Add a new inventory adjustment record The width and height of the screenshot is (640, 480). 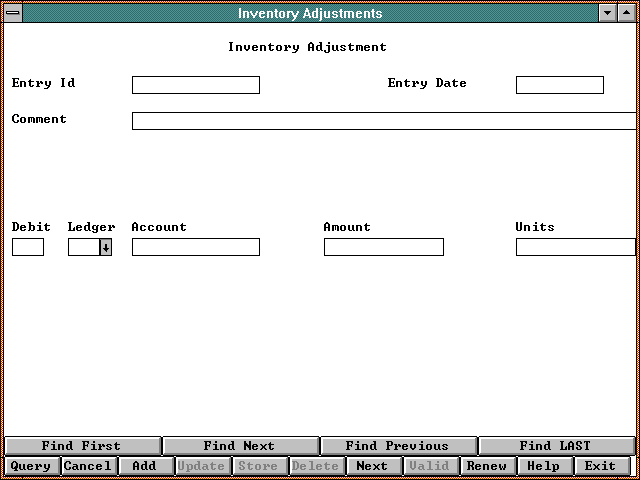click(145, 466)
